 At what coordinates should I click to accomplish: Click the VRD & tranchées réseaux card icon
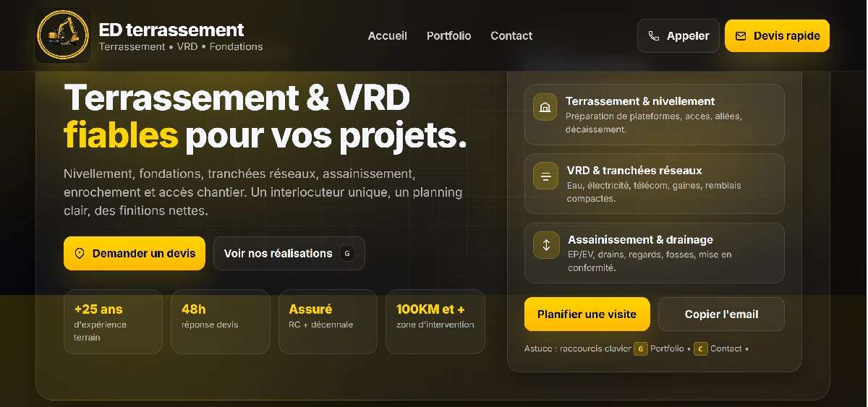point(545,176)
